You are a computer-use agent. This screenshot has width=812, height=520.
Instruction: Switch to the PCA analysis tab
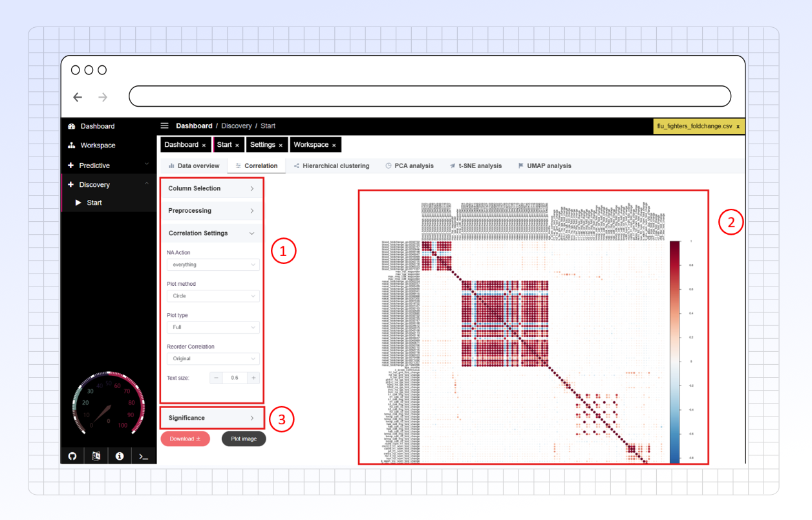(409, 166)
